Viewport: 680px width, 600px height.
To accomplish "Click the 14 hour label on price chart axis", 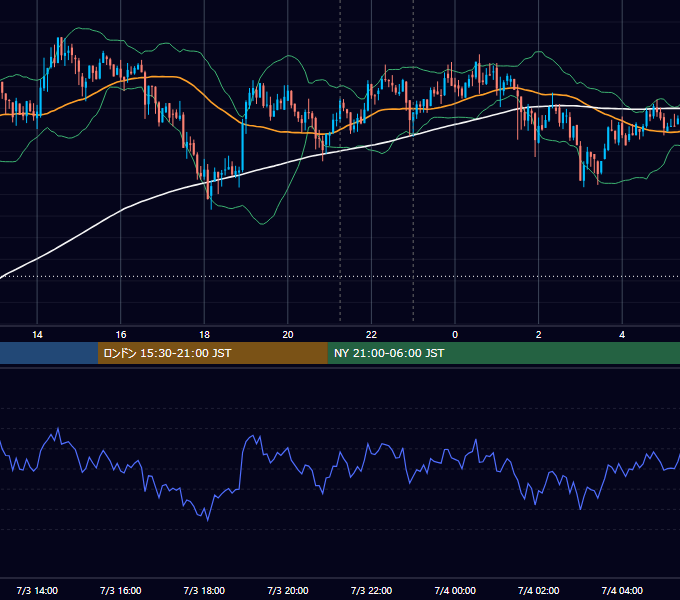I will 37,335.
